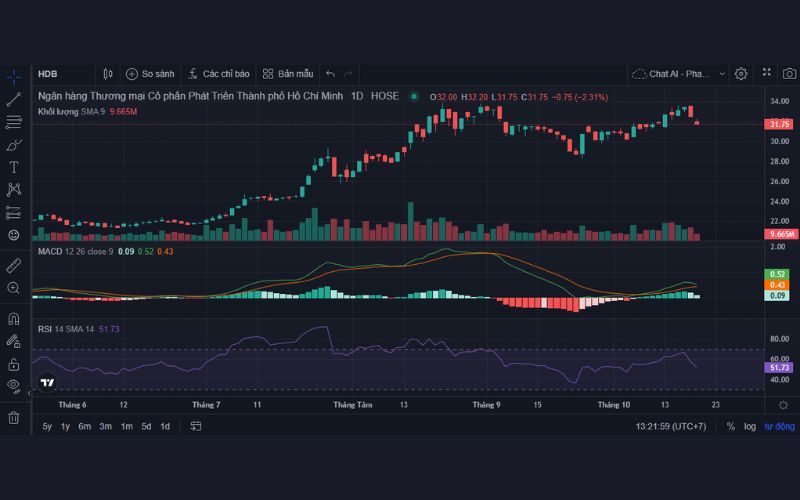
Task: Click the zoom in magnifier tool
Action: tap(14, 288)
